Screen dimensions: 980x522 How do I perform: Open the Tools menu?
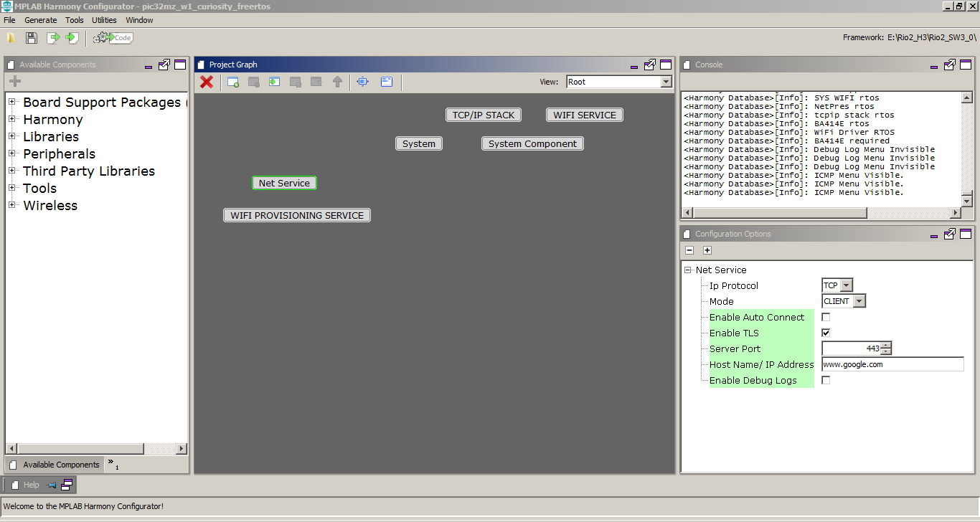75,20
